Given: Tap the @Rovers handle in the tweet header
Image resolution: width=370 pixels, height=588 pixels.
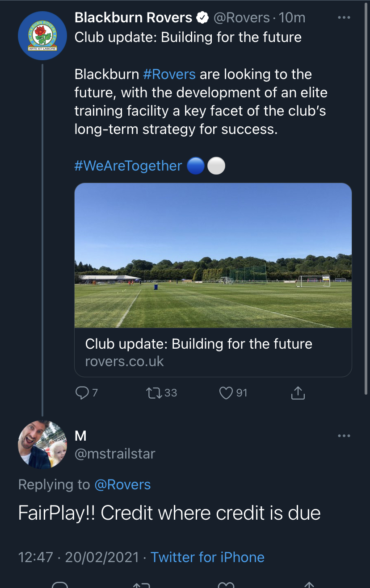Looking at the screenshot, I should click(242, 18).
